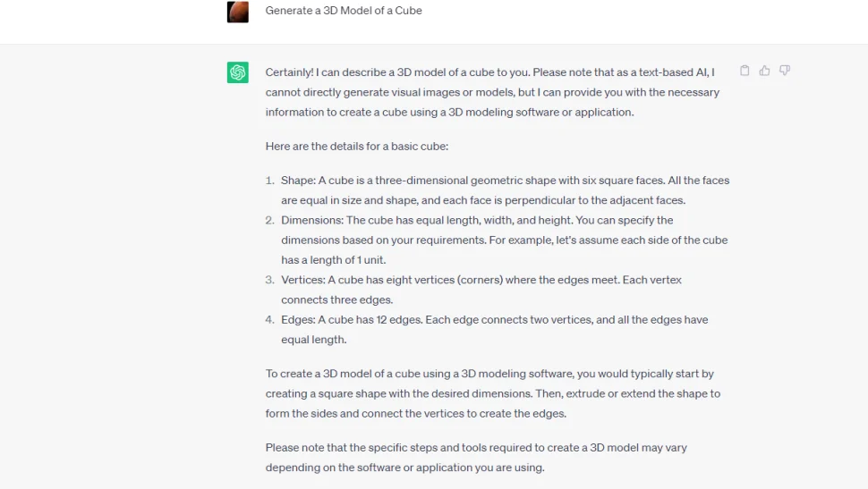Click the prompt "Generate a 3D Model of a Cube"

tap(344, 11)
